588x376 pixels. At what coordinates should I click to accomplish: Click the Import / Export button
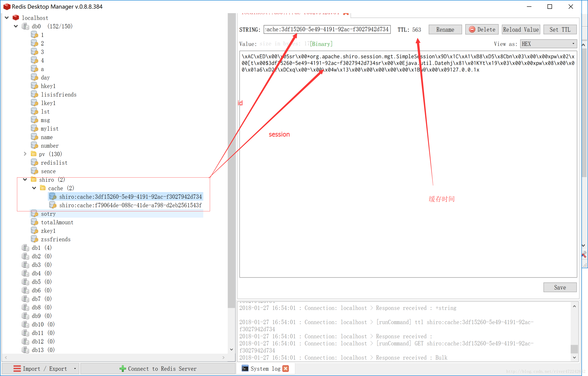40,369
